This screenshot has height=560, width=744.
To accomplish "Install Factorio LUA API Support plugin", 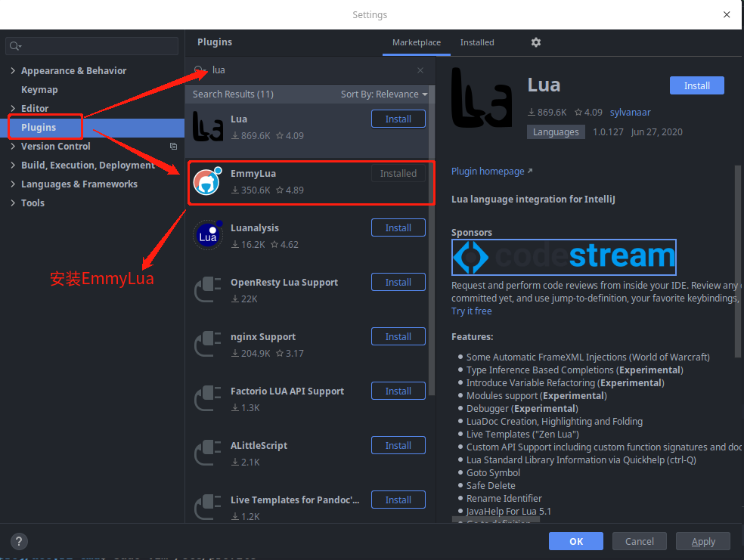I will [x=398, y=391].
